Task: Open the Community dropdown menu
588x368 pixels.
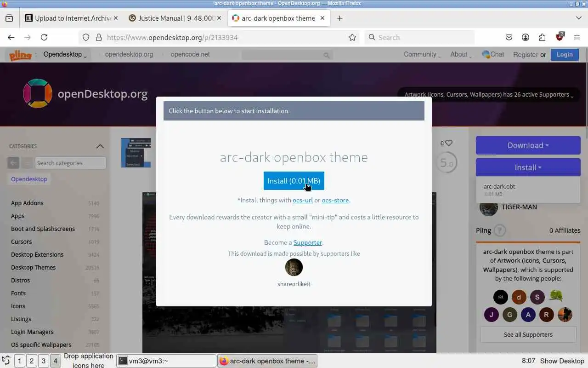Action: 422,54
